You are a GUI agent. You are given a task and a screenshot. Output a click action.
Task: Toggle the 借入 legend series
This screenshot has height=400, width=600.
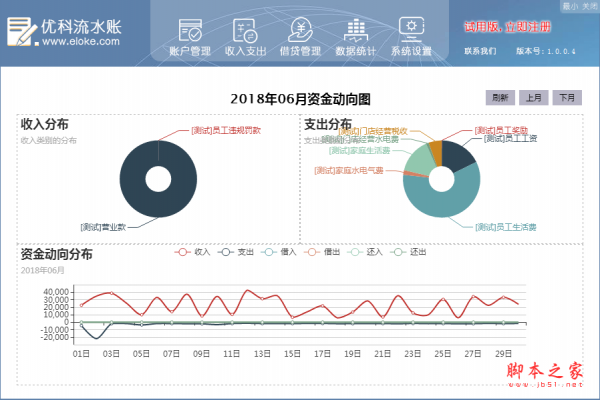(x=279, y=252)
